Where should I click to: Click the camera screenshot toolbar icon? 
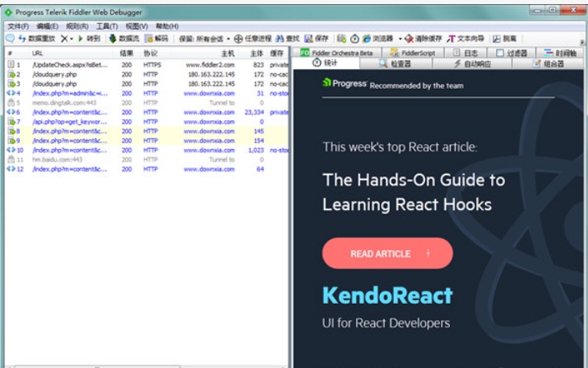(x=341, y=39)
